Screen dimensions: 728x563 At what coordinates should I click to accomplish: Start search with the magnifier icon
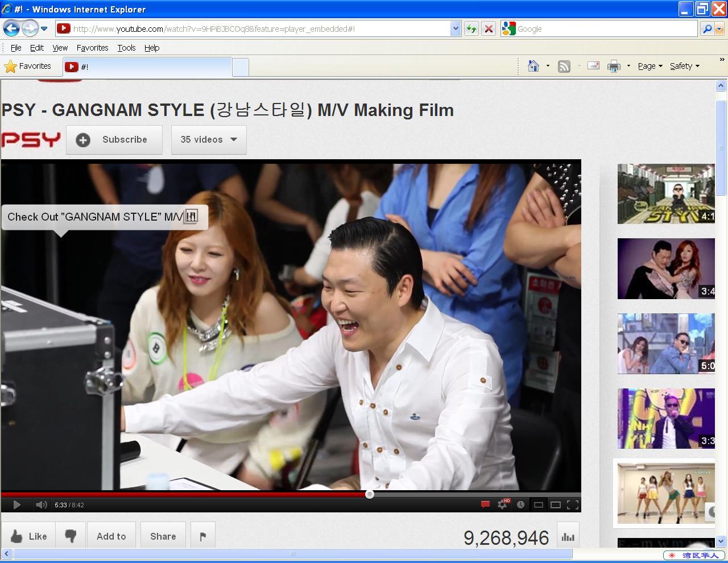point(707,28)
